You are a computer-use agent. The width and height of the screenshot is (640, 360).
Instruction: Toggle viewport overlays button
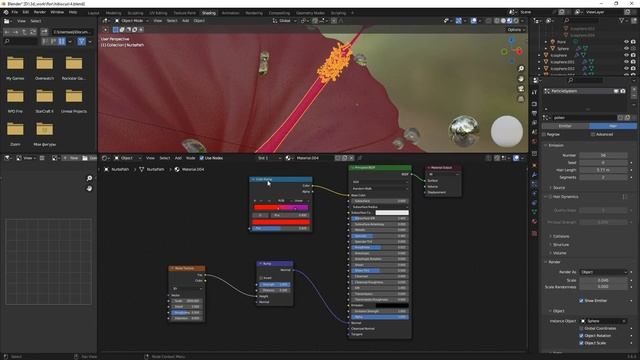(473, 20)
